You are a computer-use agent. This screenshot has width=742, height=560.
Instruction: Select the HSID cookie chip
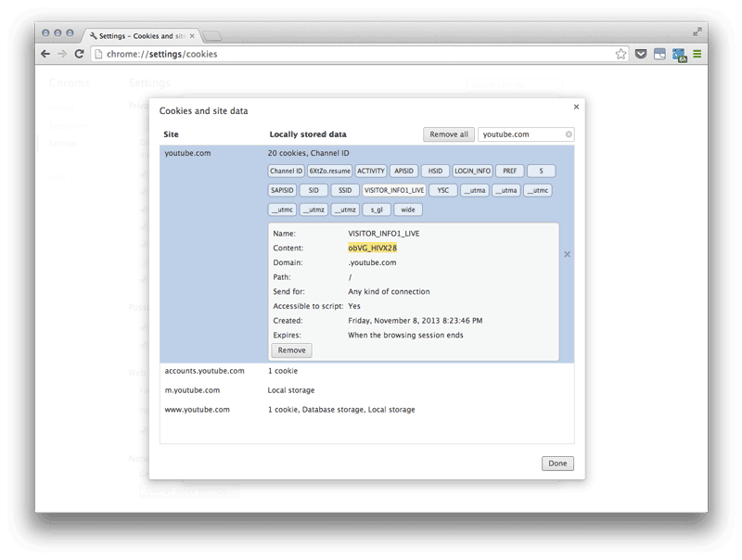(435, 171)
